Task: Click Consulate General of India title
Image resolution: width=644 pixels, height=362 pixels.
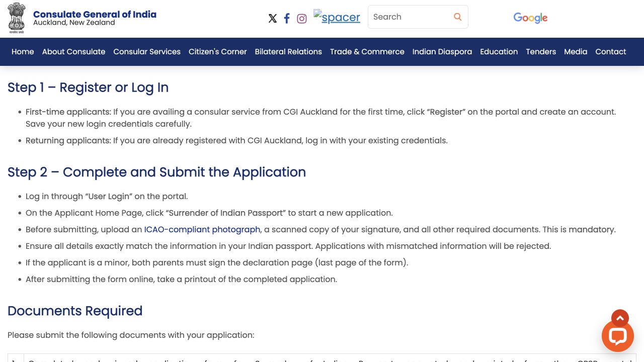Action: tap(95, 14)
